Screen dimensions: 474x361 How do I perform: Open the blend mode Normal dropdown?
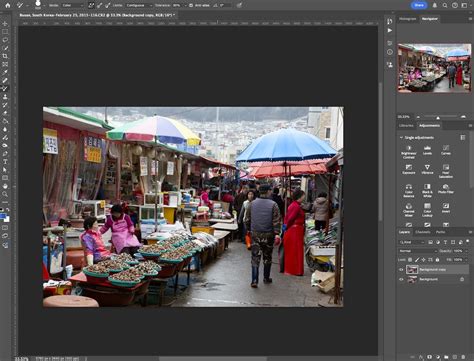[x=418, y=251]
